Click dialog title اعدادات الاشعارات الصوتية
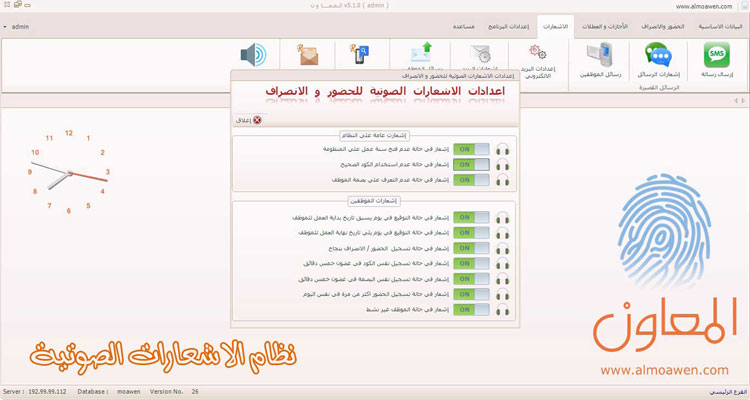750x400 pixels. (385, 91)
